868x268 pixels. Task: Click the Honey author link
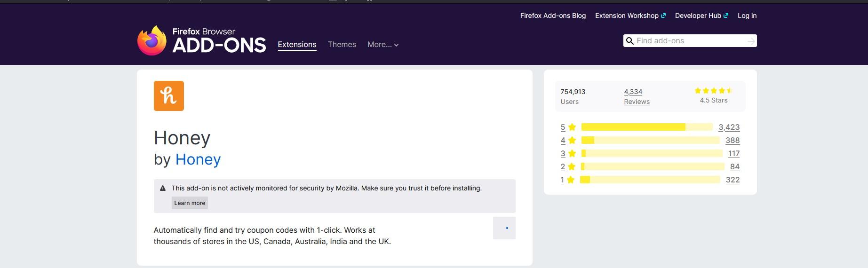click(198, 159)
